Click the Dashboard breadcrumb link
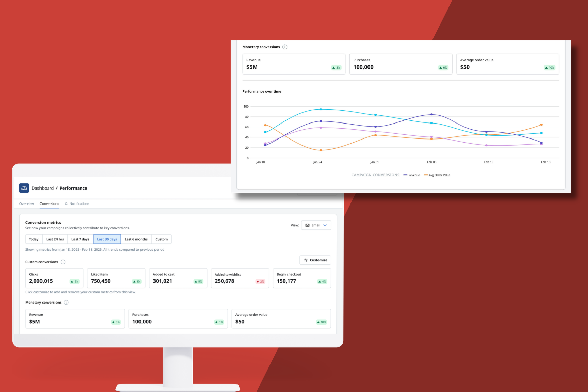 (43, 188)
